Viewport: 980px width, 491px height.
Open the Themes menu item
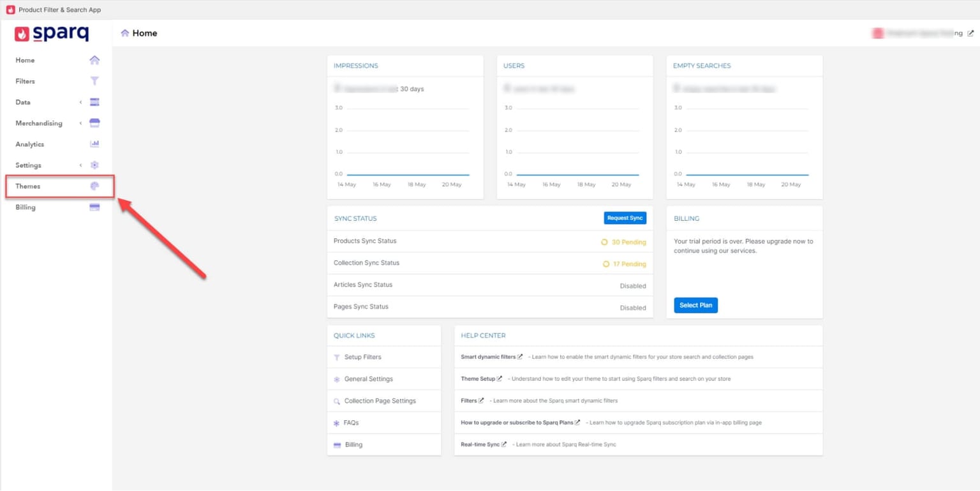[x=28, y=186]
